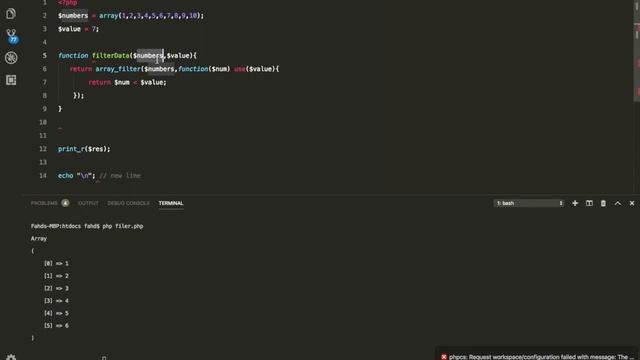Click terminal output '[0] => 1'
This screenshot has width=640, height=360.
click(x=56, y=264)
